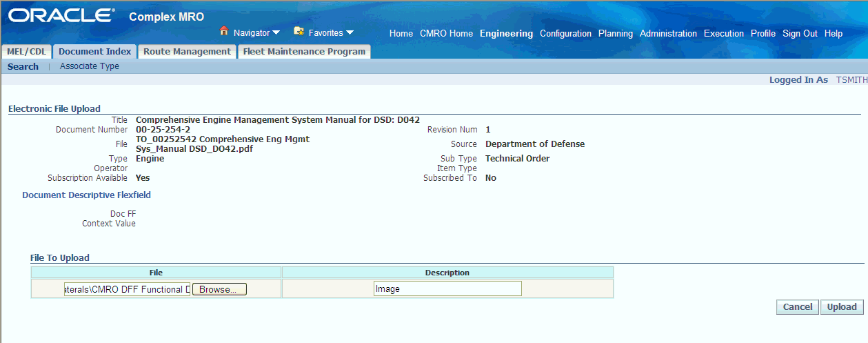Click the Browse... button
Image resolution: width=868 pixels, height=343 pixels.
[x=219, y=289]
